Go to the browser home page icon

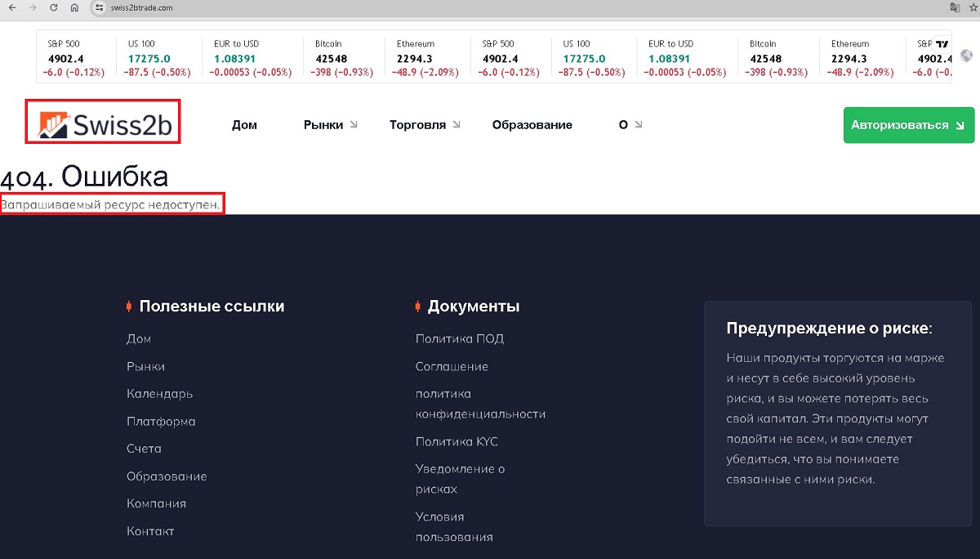[x=74, y=7]
